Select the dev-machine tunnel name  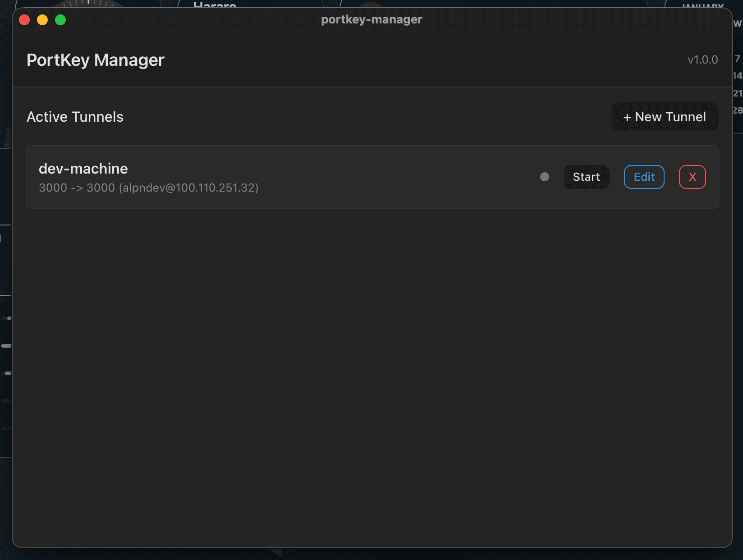(x=83, y=169)
